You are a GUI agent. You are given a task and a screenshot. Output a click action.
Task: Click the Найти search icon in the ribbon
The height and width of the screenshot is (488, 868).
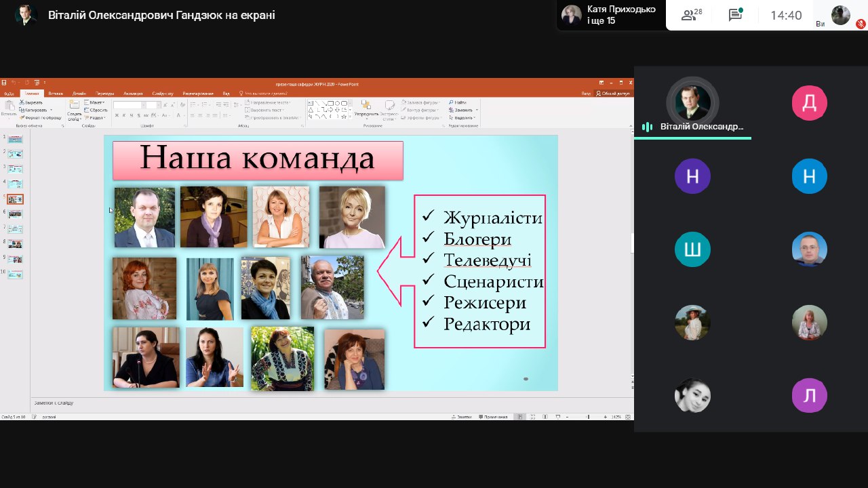(x=450, y=102)
